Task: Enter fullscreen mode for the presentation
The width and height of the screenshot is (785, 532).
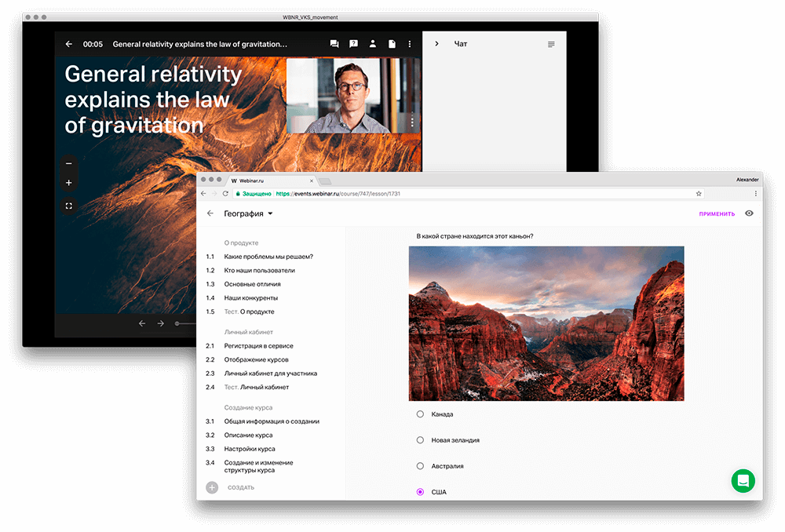Action: 69,206
